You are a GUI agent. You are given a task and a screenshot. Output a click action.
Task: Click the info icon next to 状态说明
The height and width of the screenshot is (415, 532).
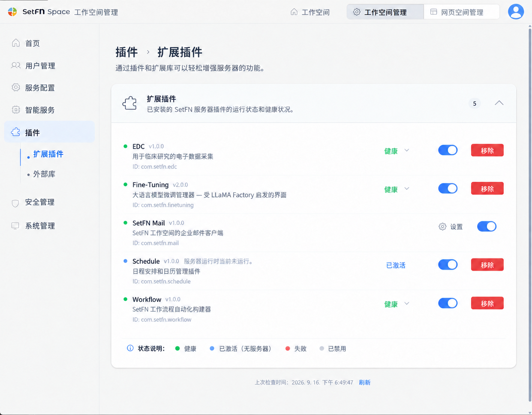point(130,348)
